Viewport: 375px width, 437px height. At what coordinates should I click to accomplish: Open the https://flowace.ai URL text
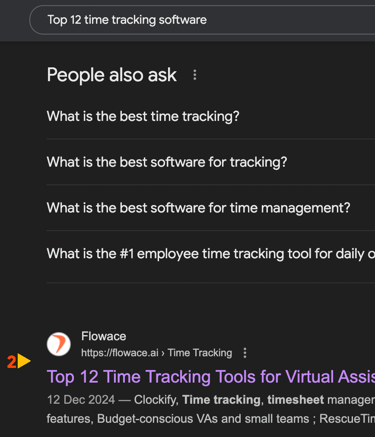pos(120,353)
